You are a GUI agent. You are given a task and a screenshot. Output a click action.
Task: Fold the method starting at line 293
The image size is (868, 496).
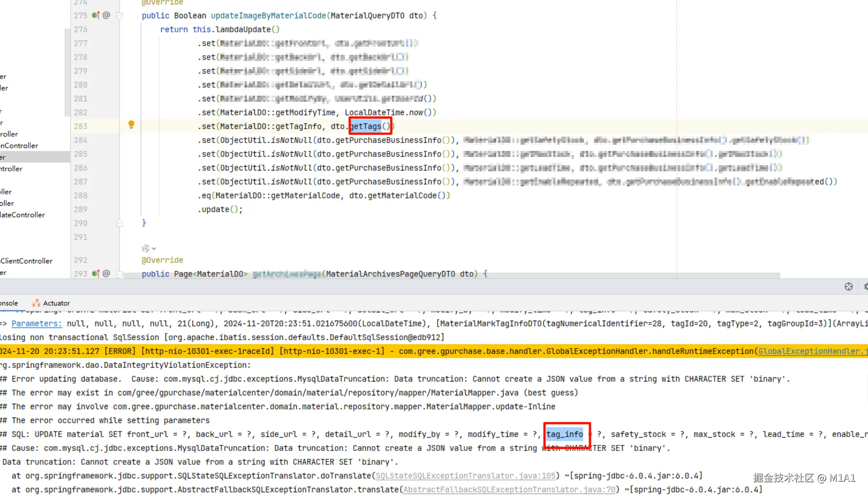(x=120, y=274)
